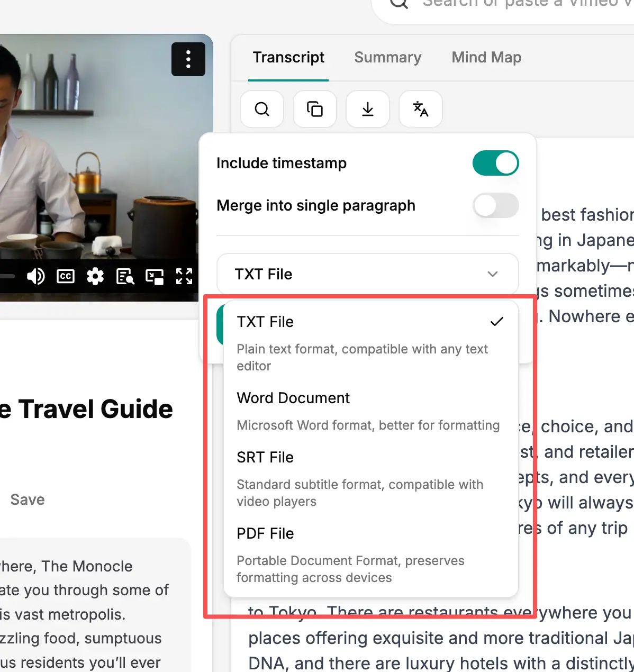Search within the transcript

(262, 109)
